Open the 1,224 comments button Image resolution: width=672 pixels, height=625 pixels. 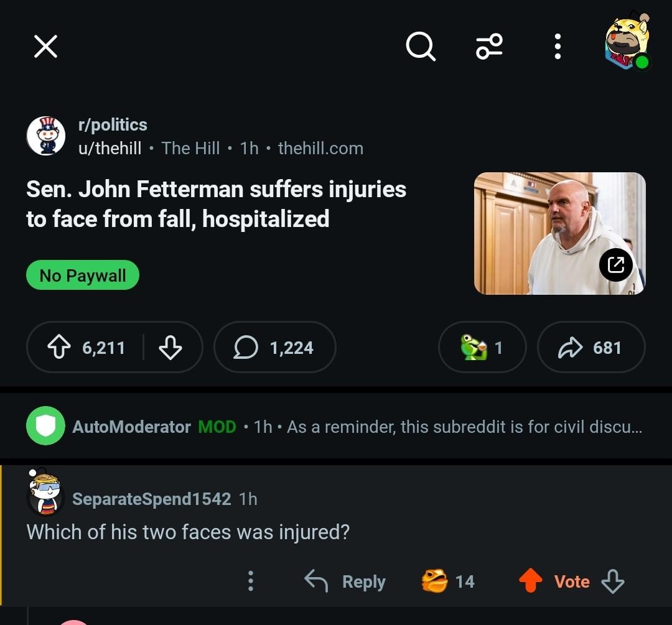[x=274, y=348]
